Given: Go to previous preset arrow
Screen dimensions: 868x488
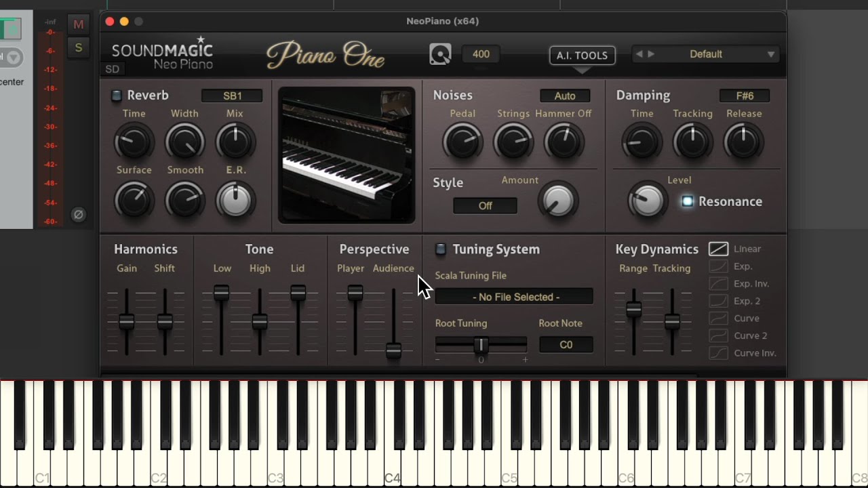Looking at the screenshot, I should (639, 54).
